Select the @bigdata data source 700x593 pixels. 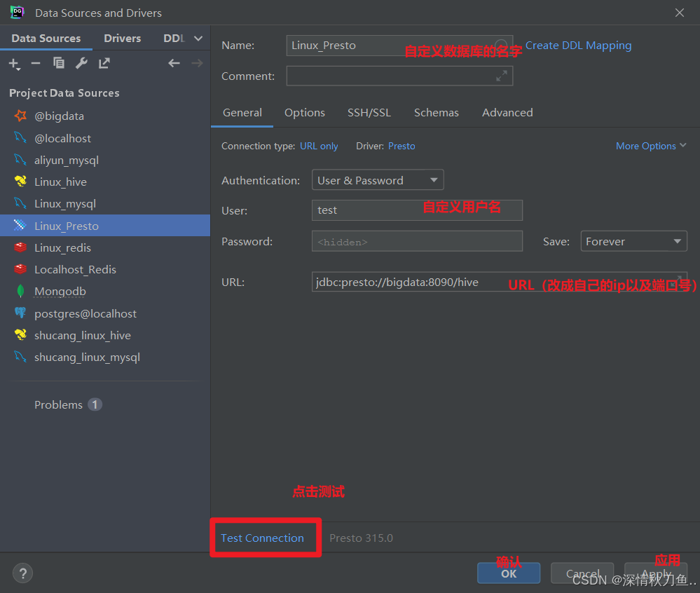click(105, 116)
